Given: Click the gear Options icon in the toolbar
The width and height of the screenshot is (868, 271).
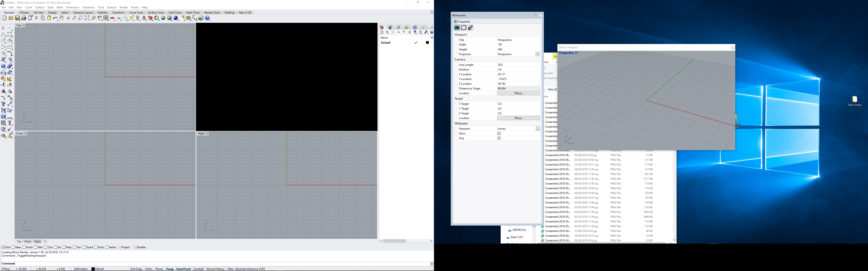Looking at the screenshot, I should click(188, 18).
